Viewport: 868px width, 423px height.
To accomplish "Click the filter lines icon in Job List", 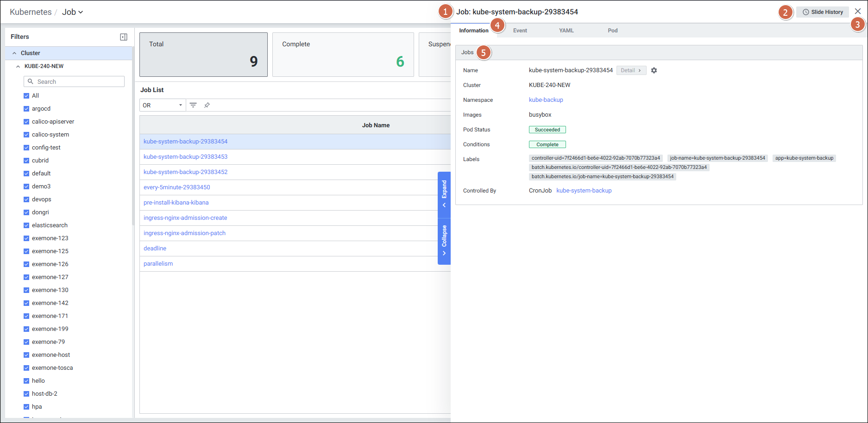I will (193, 105).
